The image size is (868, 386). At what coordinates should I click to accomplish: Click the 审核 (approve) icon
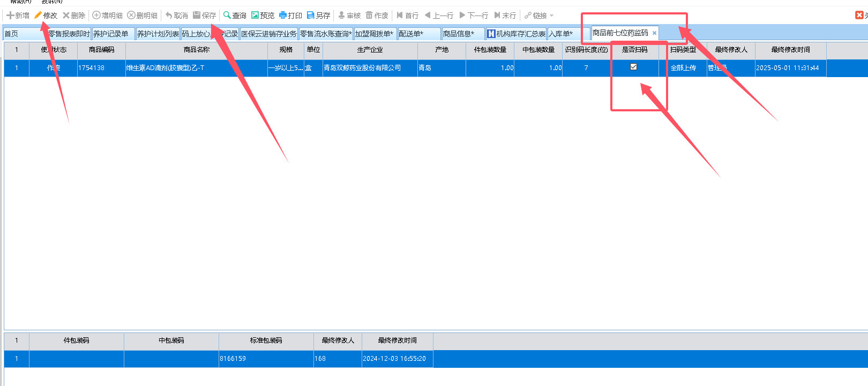tap(341, 16)
